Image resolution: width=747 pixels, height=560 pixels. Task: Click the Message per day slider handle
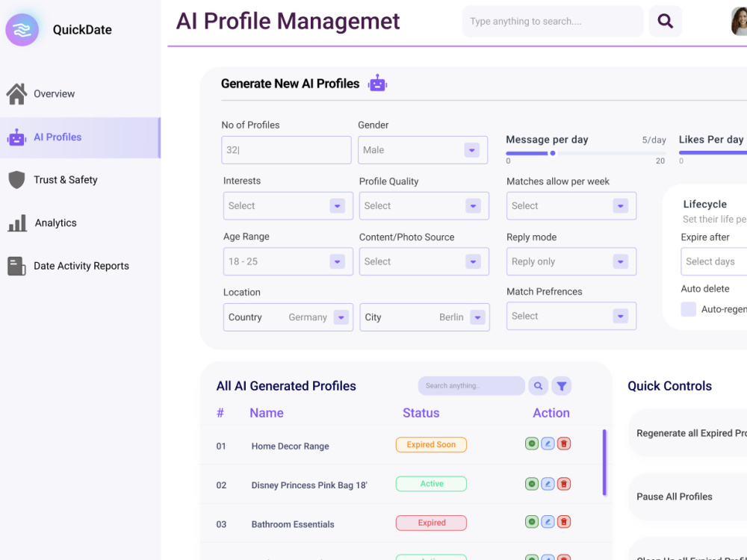[x=553, y=153]
